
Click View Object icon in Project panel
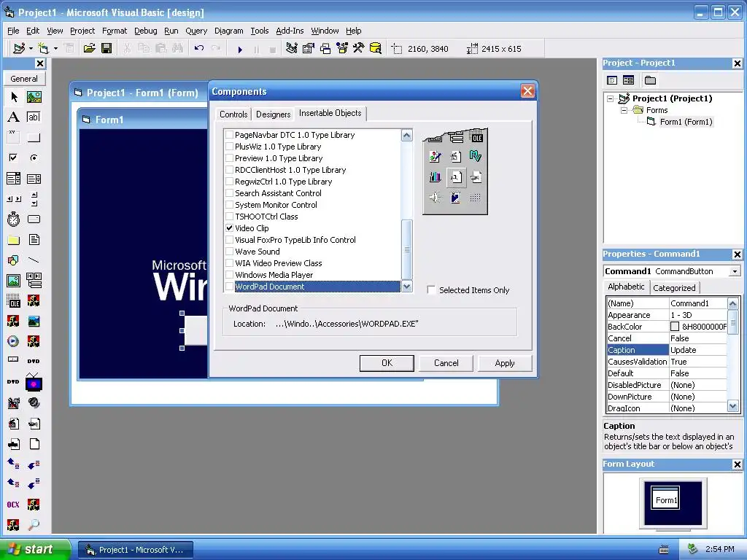pyautogui.click(x=628, y=80)
